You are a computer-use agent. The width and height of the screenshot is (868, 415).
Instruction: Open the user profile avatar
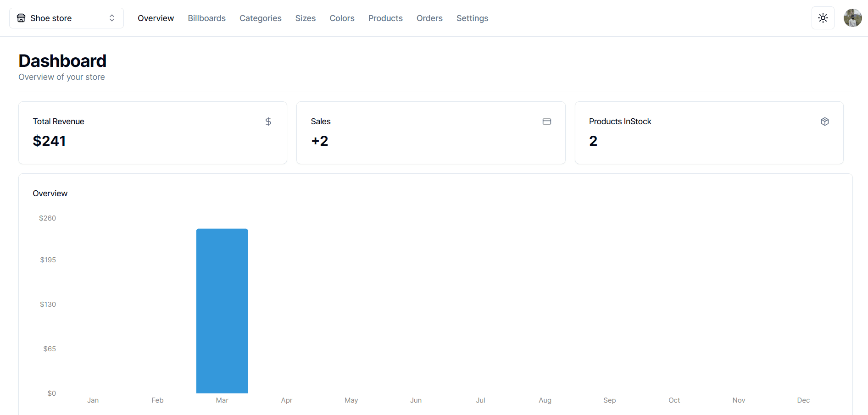tap(852, 18)
